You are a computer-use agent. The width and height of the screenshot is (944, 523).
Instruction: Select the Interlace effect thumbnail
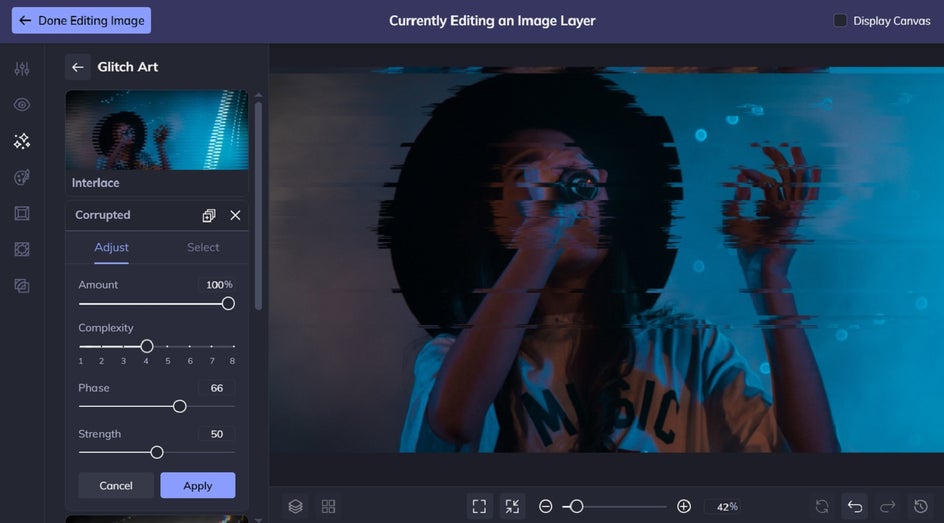click(157, 130)
